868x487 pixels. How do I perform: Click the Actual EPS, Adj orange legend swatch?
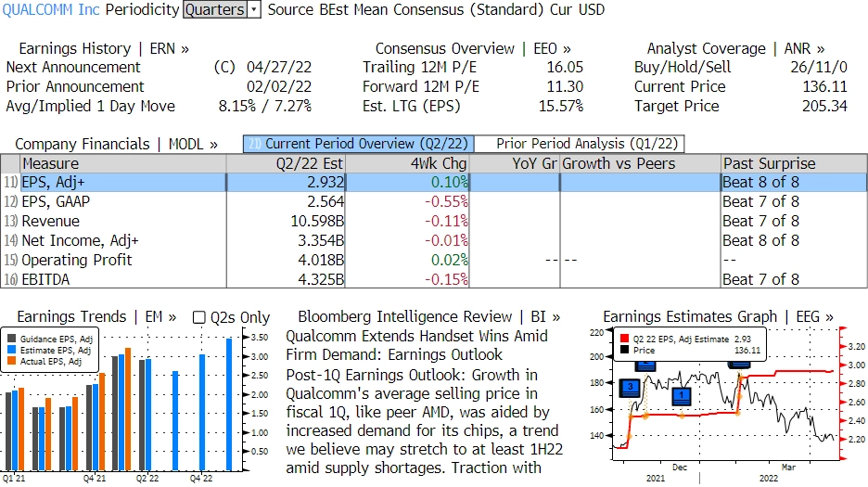point(12,361)
